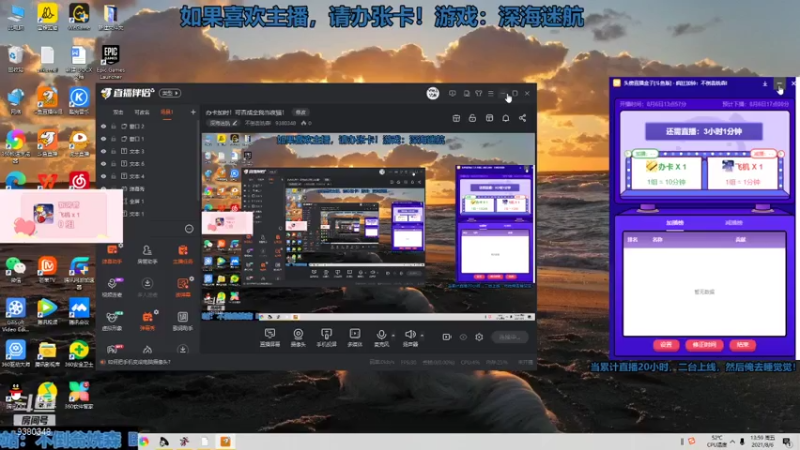This screenshot has height=450, width=800.
Task: Select the highlighted third scene tab
Action: (x=167, y=112)
